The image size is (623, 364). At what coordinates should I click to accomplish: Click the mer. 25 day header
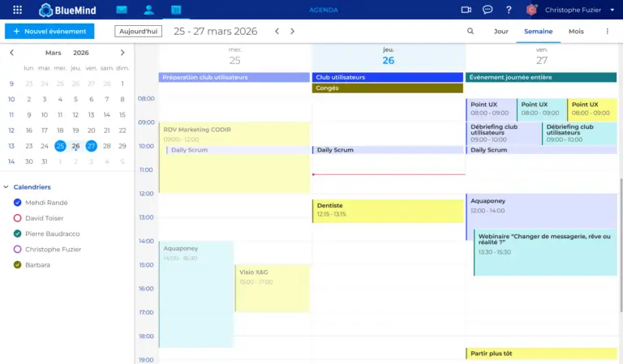tap(234, 56)
